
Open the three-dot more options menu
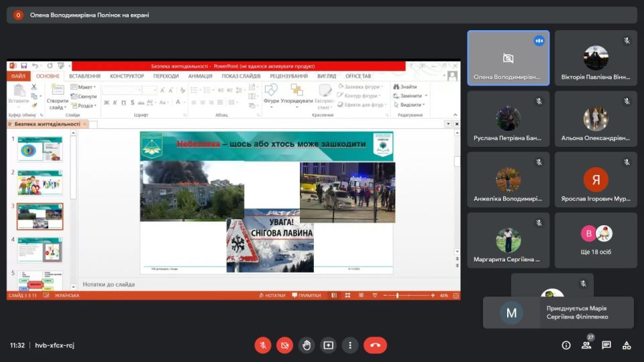tap(350, 345)
